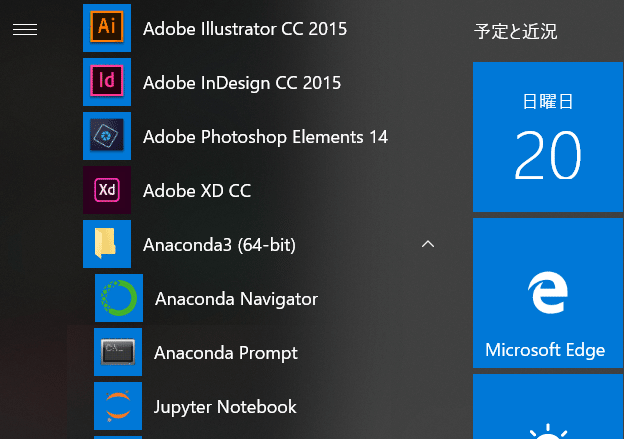Click the Jupyter Notebook icon

pos(119,406)
